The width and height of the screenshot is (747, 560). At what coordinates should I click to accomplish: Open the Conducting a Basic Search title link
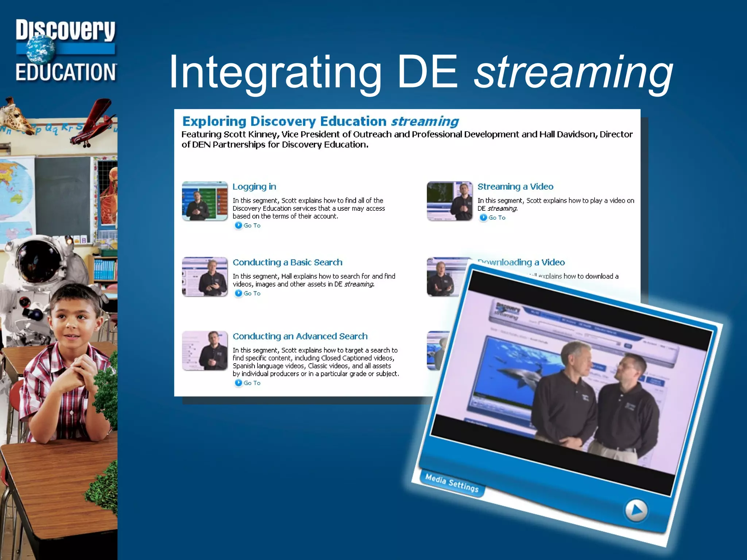[287, 262]
